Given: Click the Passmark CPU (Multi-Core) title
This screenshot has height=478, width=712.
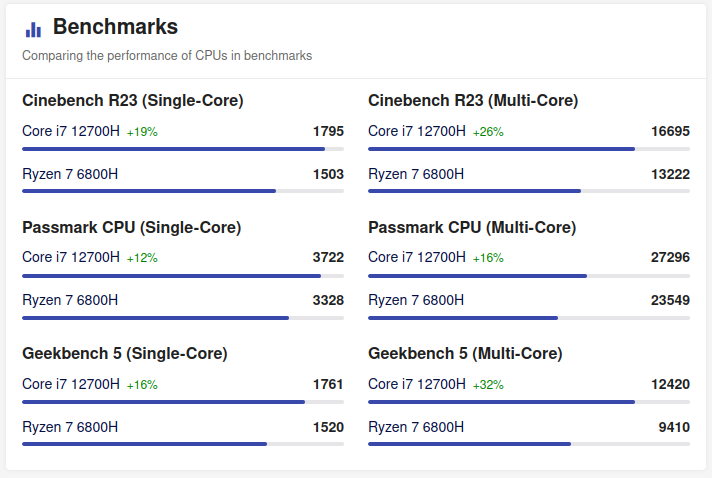Looking at the screenshot, I should (x=472, y=227).
